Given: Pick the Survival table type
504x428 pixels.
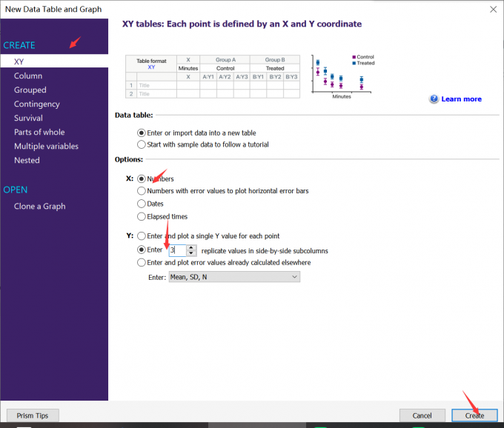Looking at the screenshot, I should click(x=28, y=118).
